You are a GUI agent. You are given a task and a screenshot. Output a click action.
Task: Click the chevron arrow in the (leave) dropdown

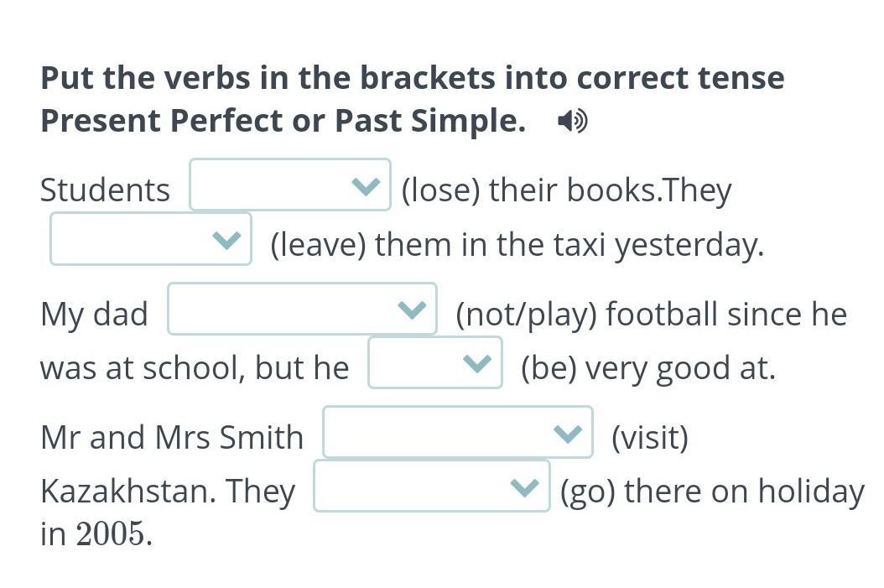click(226, 240)
